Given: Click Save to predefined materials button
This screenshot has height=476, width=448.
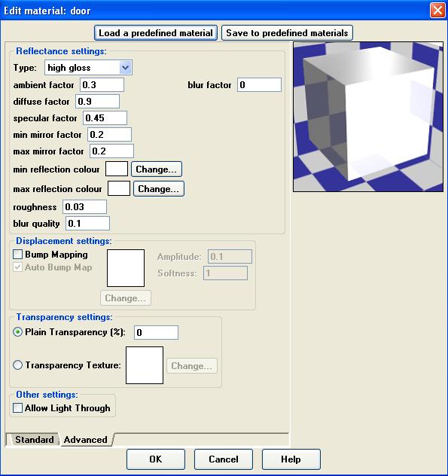Looking at the screenshot, I should (287, 33).
